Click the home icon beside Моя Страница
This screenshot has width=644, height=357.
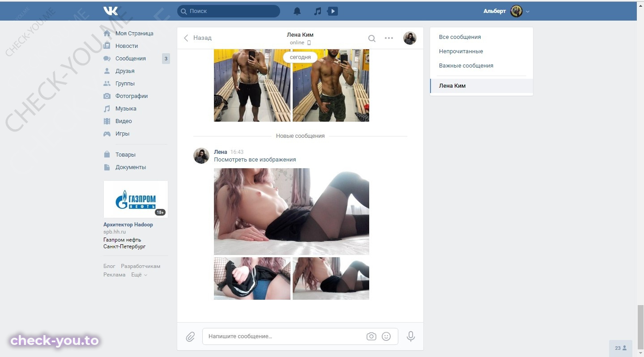(x=107, y=34)
